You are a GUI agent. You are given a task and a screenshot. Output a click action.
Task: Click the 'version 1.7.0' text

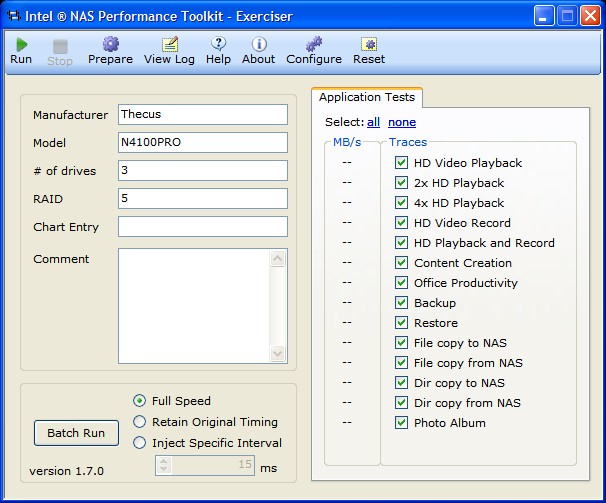coord(66,471)
